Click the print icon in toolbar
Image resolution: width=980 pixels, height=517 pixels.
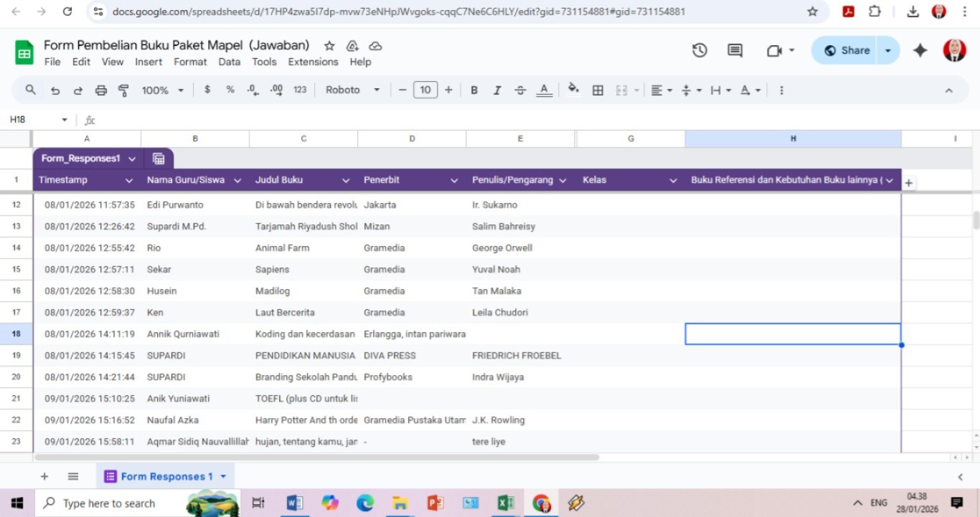pos(101,90)
